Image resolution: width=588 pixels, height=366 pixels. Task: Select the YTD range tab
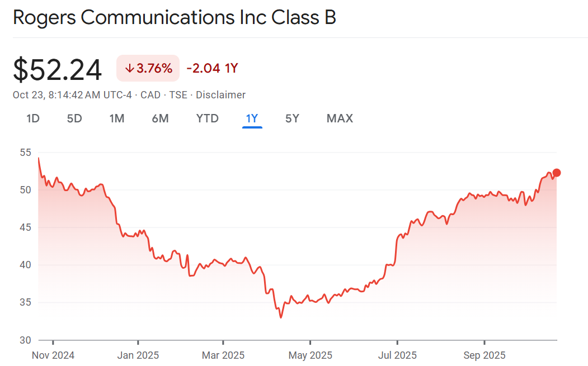coord(207,118)
